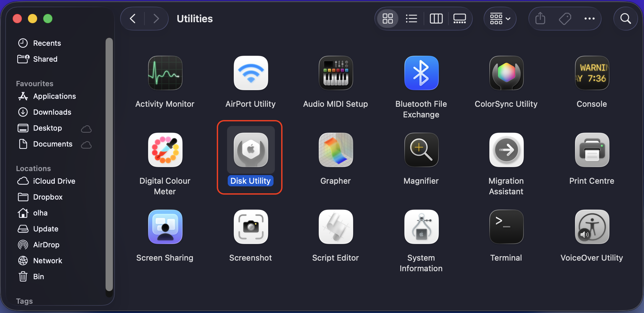The width and height of the screenshot is (644, 313).
Task: Launch Migration Assistant
Action: [506, 150]
